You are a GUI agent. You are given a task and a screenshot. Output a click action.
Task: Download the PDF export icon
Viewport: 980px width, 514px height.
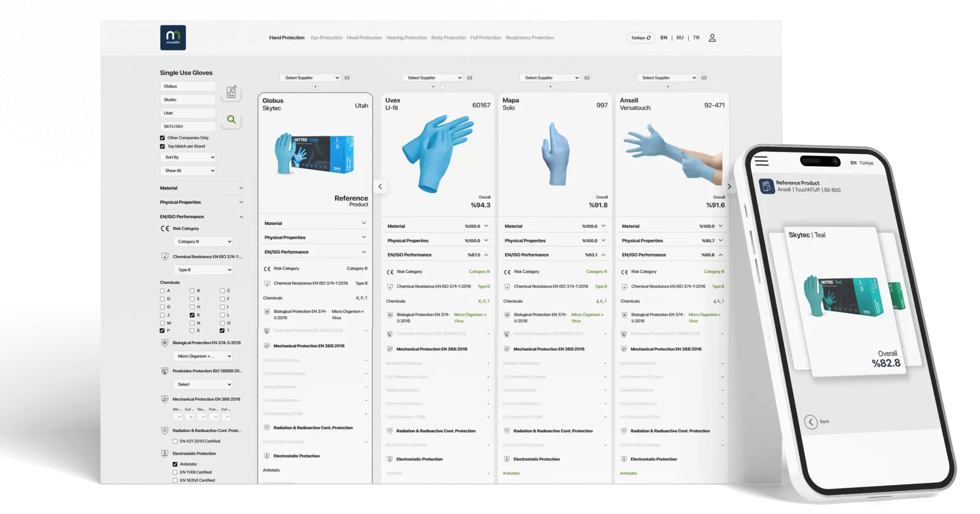[231, 92]
